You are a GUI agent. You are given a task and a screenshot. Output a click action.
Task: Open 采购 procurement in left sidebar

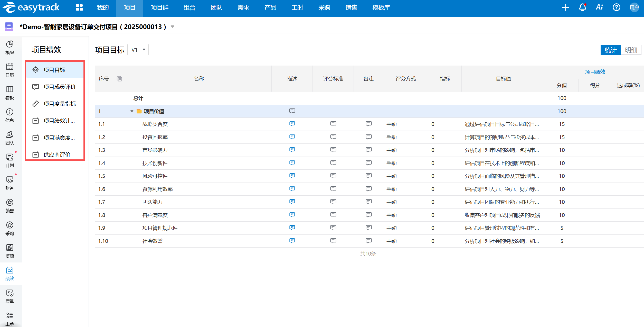tap(10, 229)
